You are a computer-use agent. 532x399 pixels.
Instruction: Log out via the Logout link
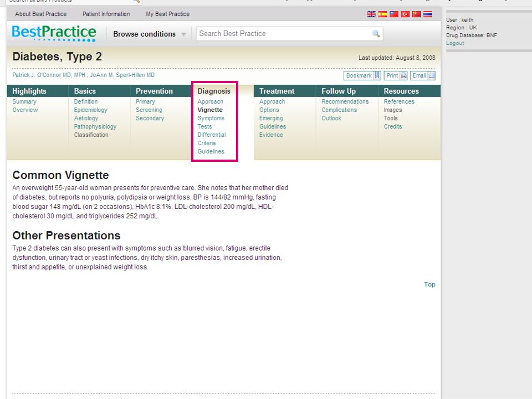455,43
